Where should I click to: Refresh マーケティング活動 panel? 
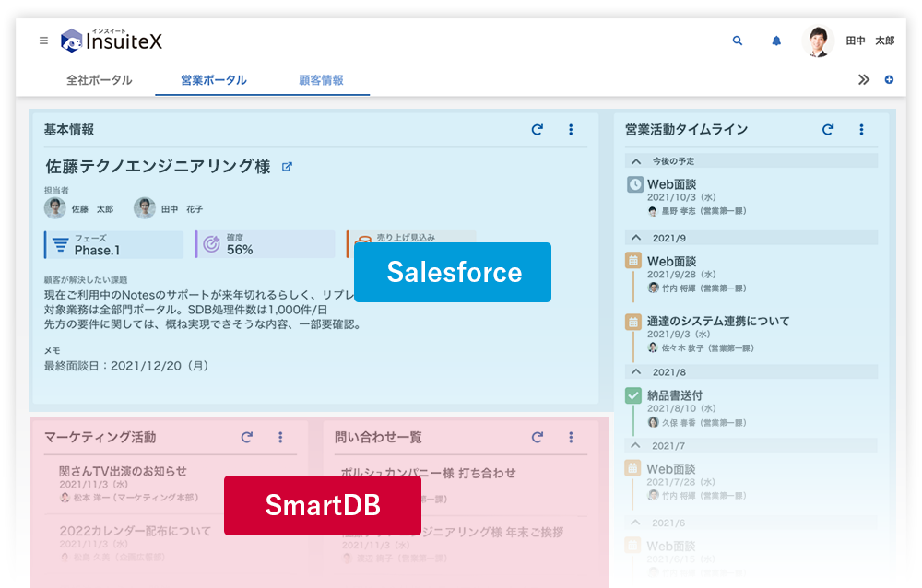pos(246,437)
